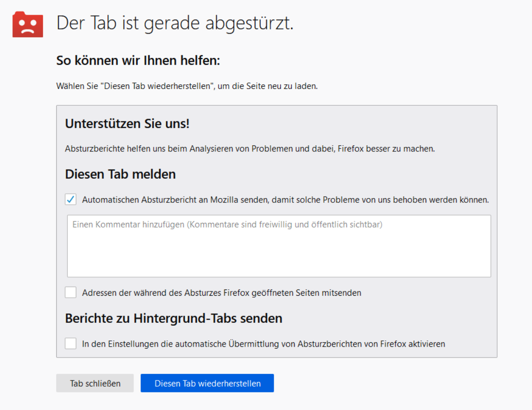Uncheck automatic crash report to Mozilla checkbox
532x410 pixels.
coord(71,200)
